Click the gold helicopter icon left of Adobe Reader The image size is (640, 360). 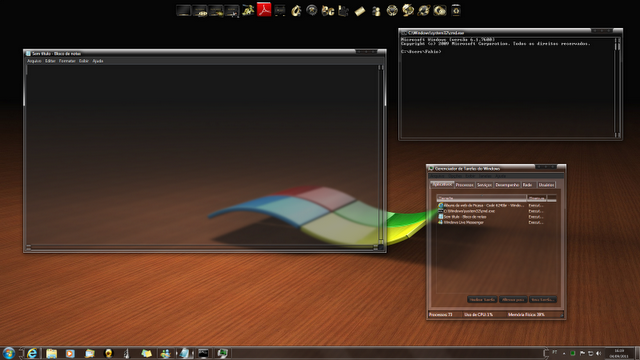point(248,10)
